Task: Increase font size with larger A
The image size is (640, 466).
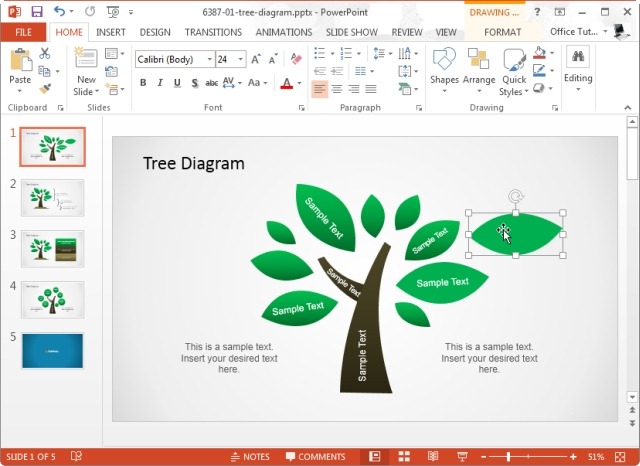Action: pos(256,60)
